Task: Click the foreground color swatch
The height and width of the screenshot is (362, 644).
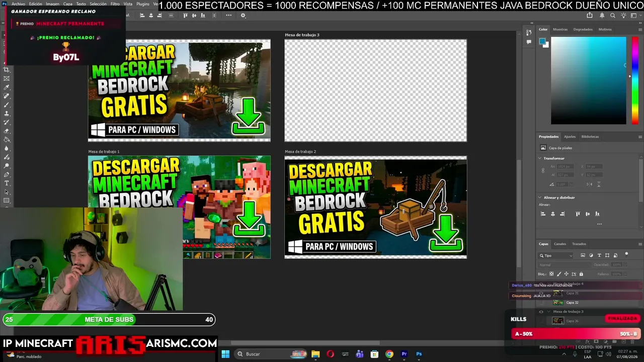Action: [542, 41]
